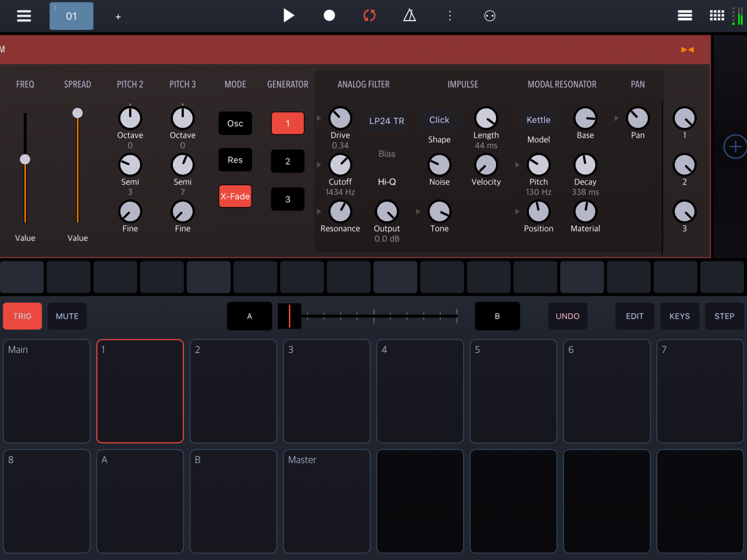
Task: Switch to list view icon
Action: pyautogui.click(x=685, y=16)
